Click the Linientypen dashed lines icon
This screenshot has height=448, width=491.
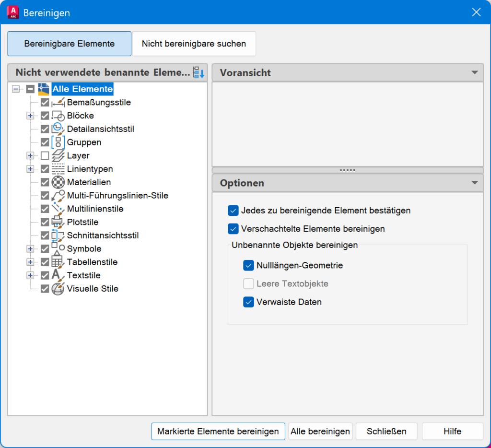[58, 169]
